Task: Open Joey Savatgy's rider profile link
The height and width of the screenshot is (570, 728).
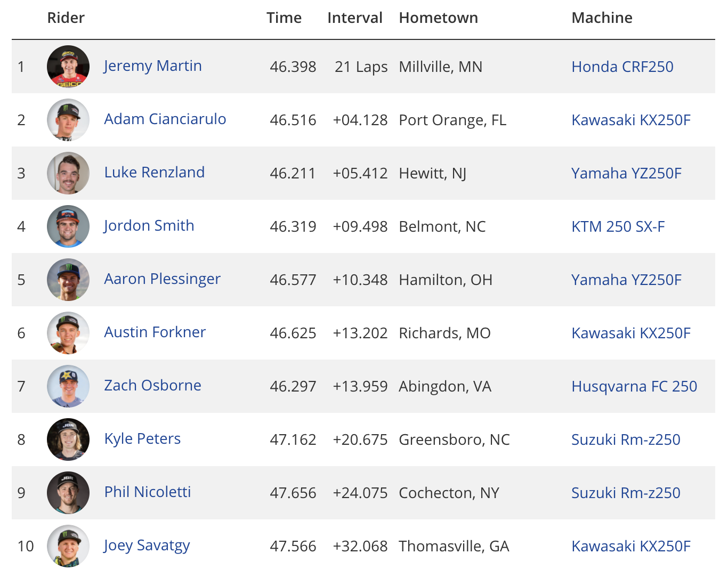Action: coord(147,545)
